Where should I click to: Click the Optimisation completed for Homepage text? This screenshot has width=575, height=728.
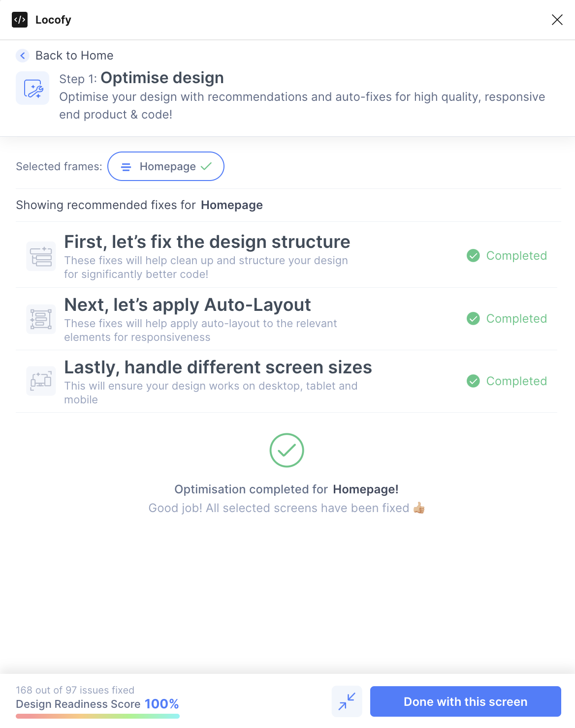[287, 489]
